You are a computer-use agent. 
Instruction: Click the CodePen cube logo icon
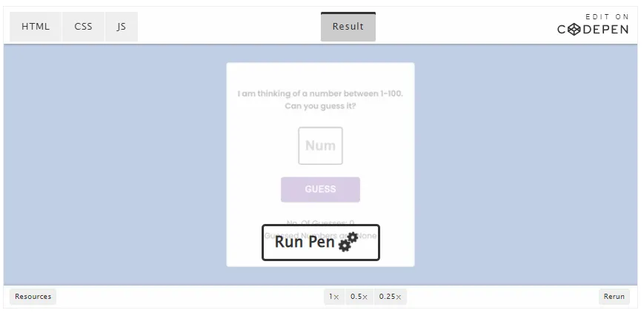(x=574, y=30)
